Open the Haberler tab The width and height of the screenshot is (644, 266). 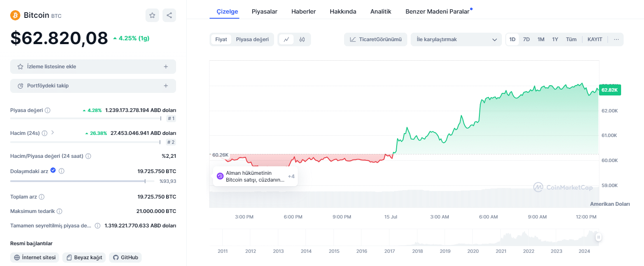point(303,11)
